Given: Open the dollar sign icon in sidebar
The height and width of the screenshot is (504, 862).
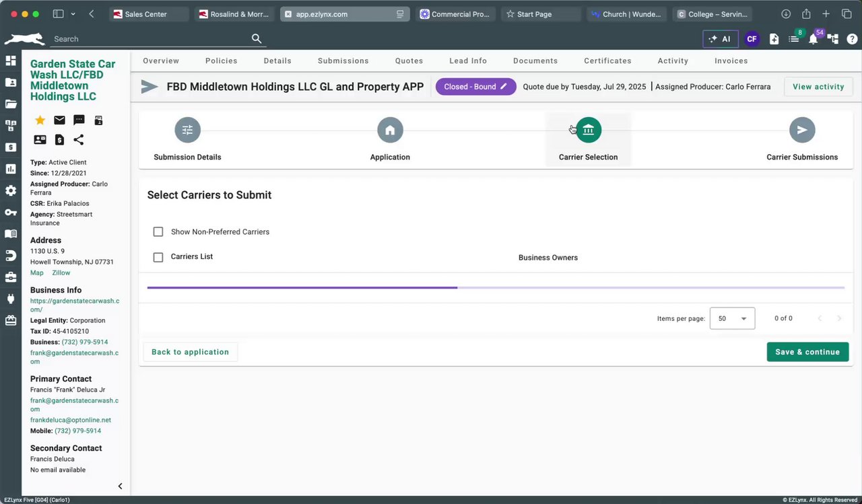Looking at the screenshot, I should 11,147.
